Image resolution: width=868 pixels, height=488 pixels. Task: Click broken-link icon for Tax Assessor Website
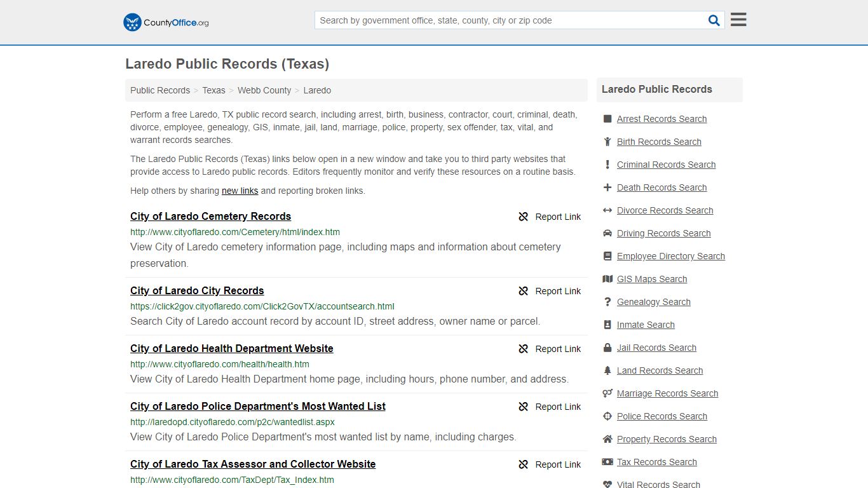pos(523,464)
